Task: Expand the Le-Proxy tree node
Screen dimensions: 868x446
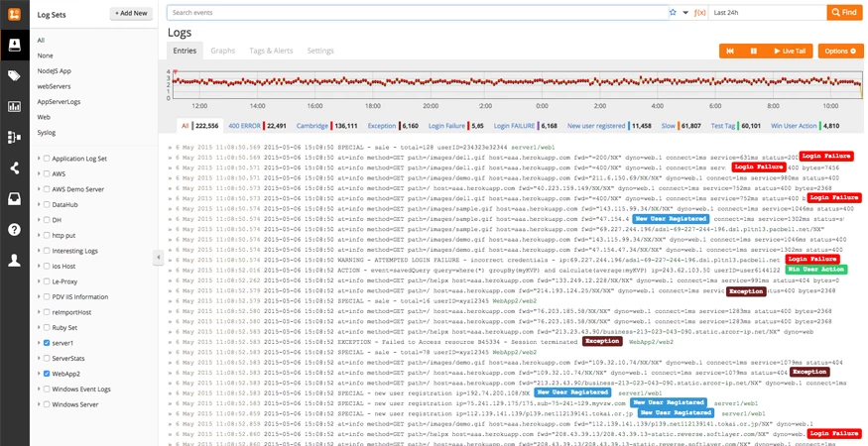Action: pyautogui.click(x=39, y=281)
